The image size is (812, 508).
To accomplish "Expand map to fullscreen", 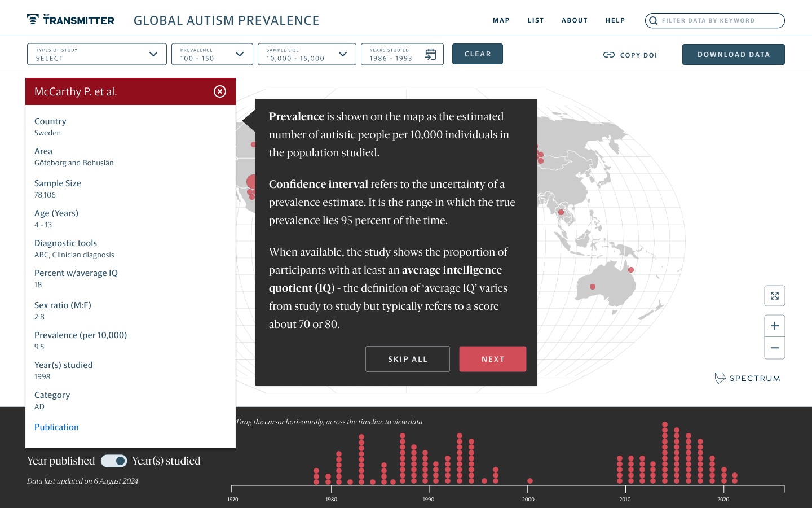I will (775, 296).
